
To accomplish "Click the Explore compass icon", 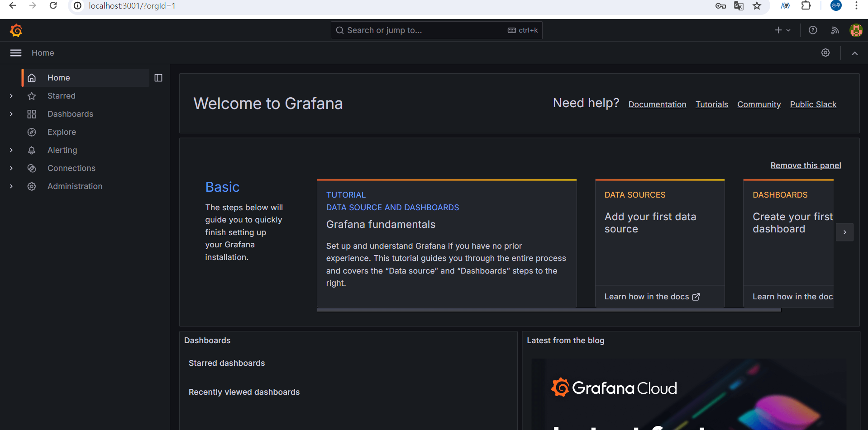I will (32, 132).
